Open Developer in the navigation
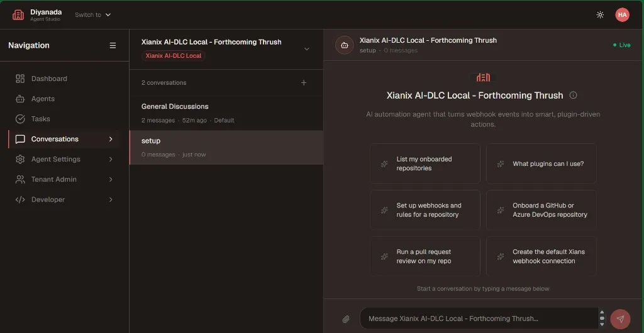Image resolution: width=644 pixels, height=333 pixels. [64, 199]
